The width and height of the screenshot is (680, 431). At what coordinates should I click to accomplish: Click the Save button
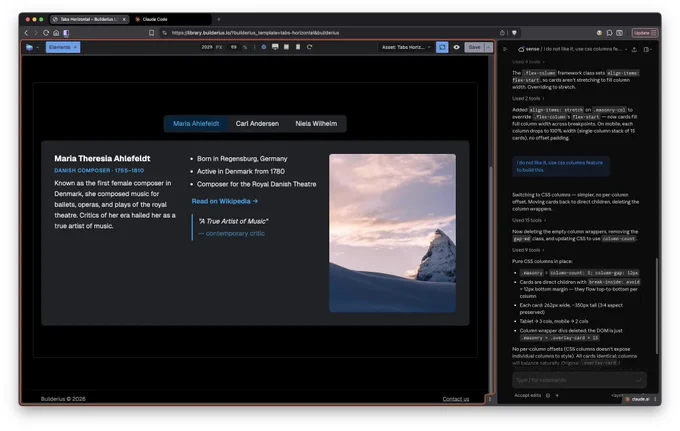(474, 47)
